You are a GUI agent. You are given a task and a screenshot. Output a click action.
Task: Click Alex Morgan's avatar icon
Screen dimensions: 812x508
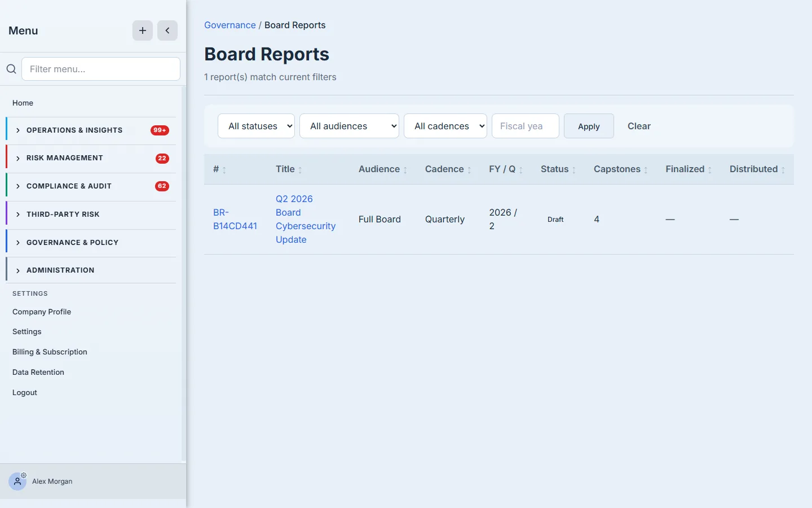point(17,481)
